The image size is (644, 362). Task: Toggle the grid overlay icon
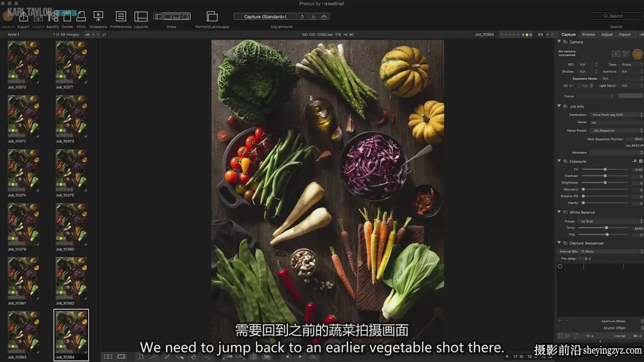(x=254, y=356)
